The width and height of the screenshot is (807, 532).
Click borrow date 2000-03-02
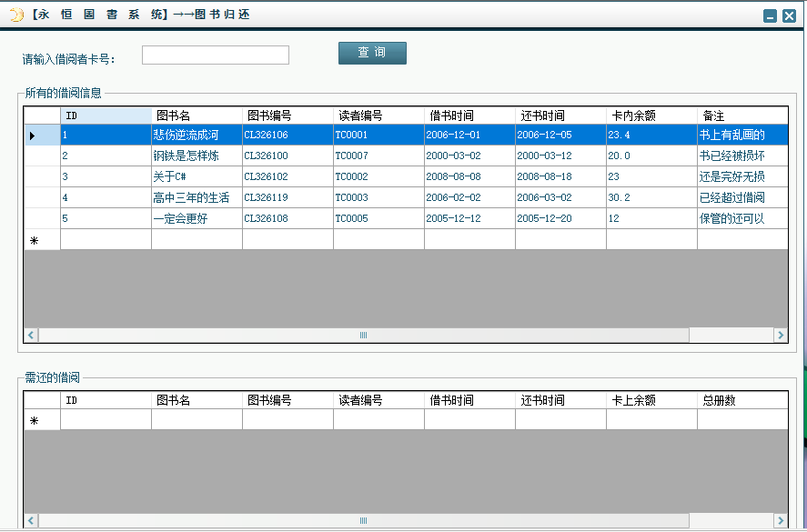[469, 156]
